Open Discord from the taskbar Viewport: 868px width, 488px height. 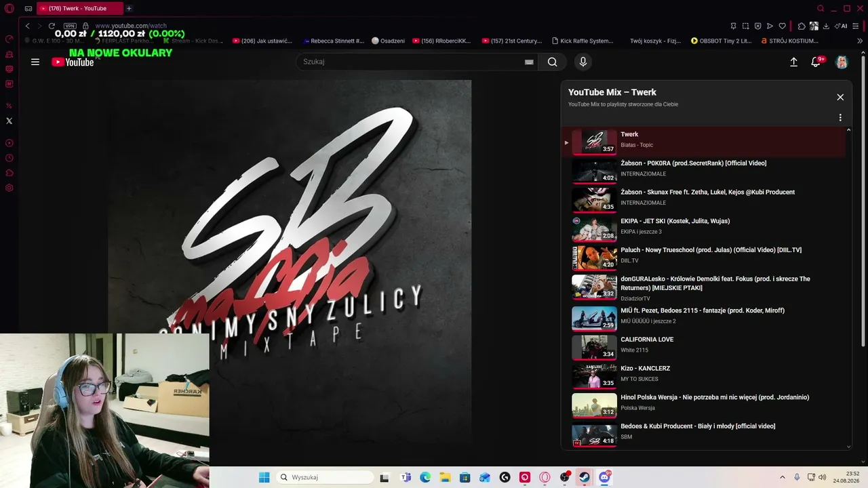[604, 477]
